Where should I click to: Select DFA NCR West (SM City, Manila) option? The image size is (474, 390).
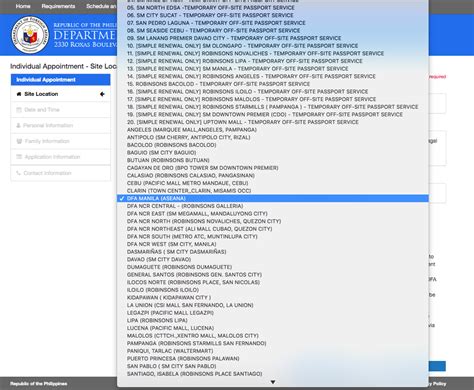tap(273, 244)
